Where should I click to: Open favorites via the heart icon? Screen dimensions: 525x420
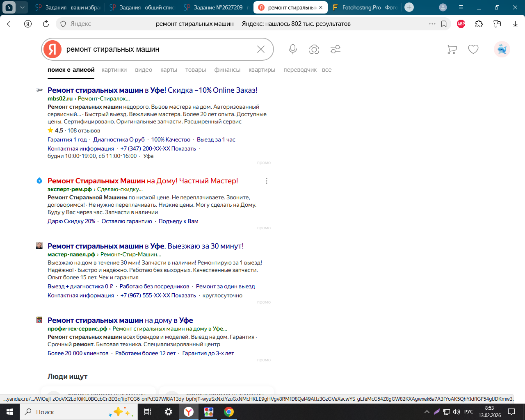[x=473, y=49]
